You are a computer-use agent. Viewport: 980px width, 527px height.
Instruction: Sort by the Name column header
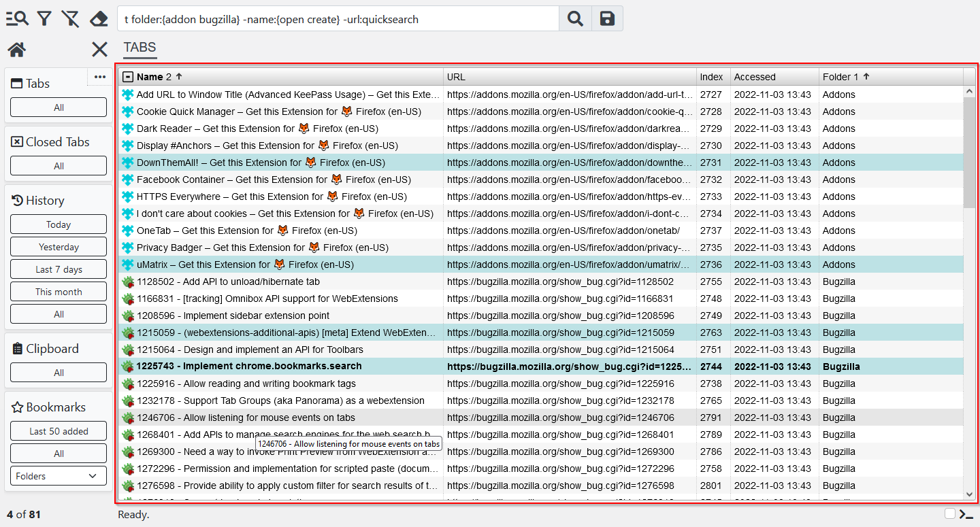281,77
